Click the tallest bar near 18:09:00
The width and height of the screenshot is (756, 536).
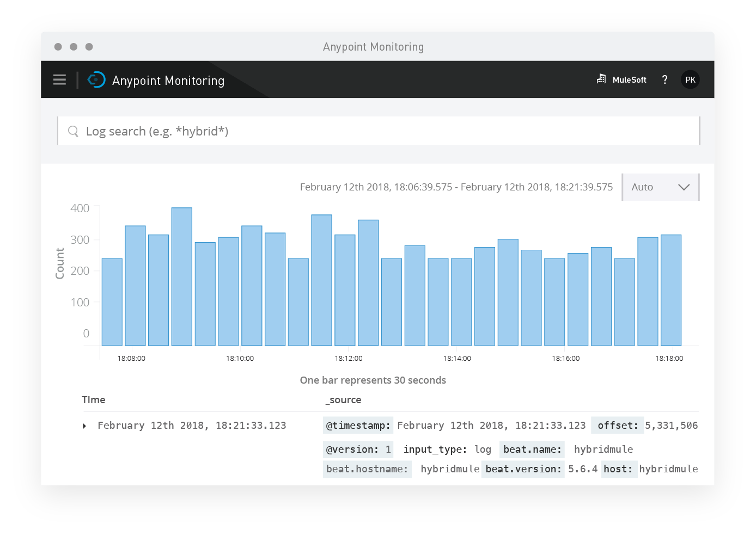(x=182, y=276)
